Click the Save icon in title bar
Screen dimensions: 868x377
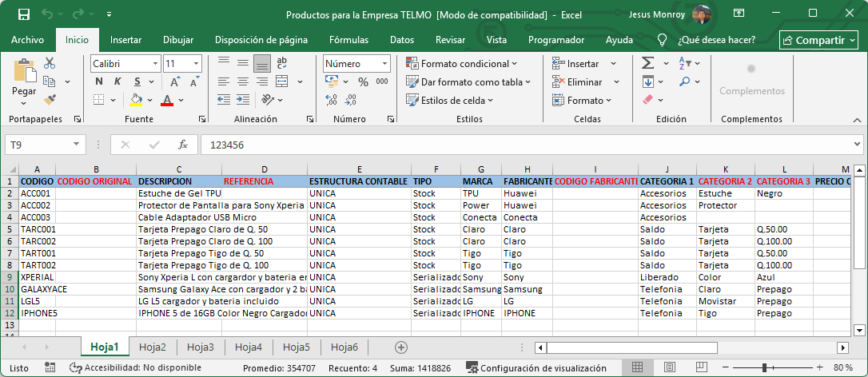[24, 14]
